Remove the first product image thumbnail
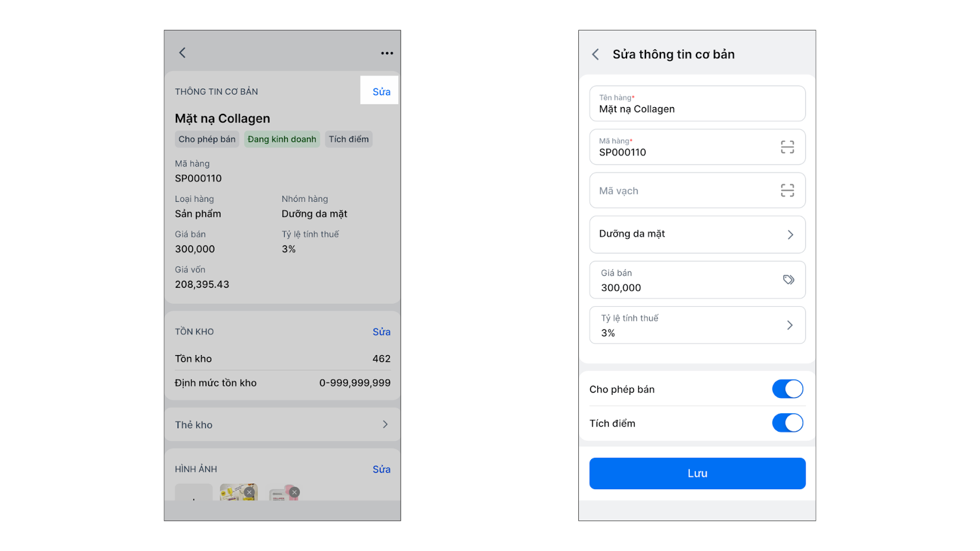The image size is (980, 551). 249,492
